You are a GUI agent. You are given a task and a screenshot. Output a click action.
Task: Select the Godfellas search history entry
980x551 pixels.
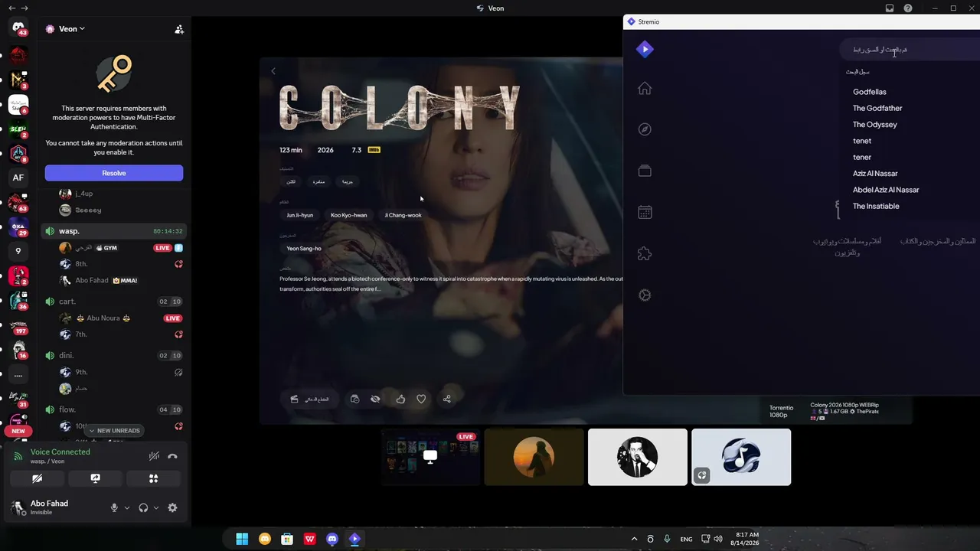pyautogui.click(x=870, y=92)
